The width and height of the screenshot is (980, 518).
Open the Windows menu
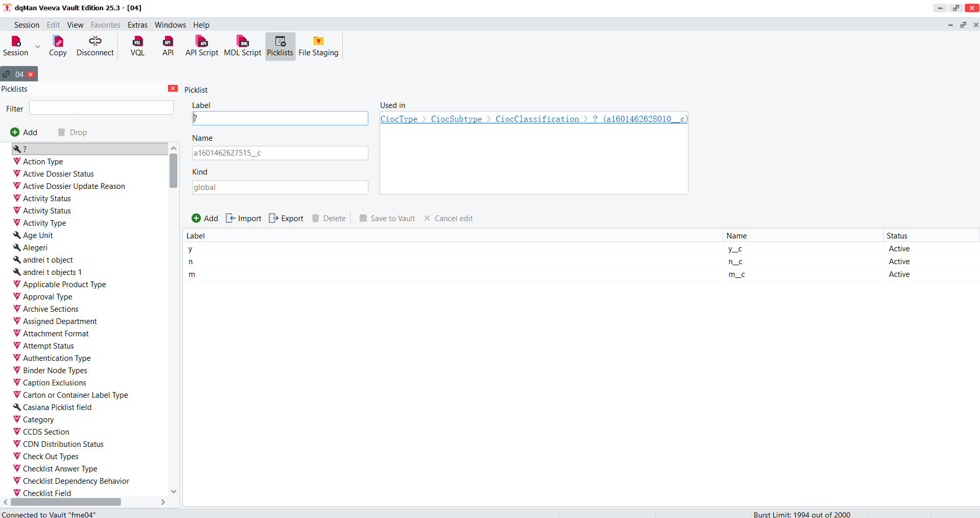click(x=170, y=25)
